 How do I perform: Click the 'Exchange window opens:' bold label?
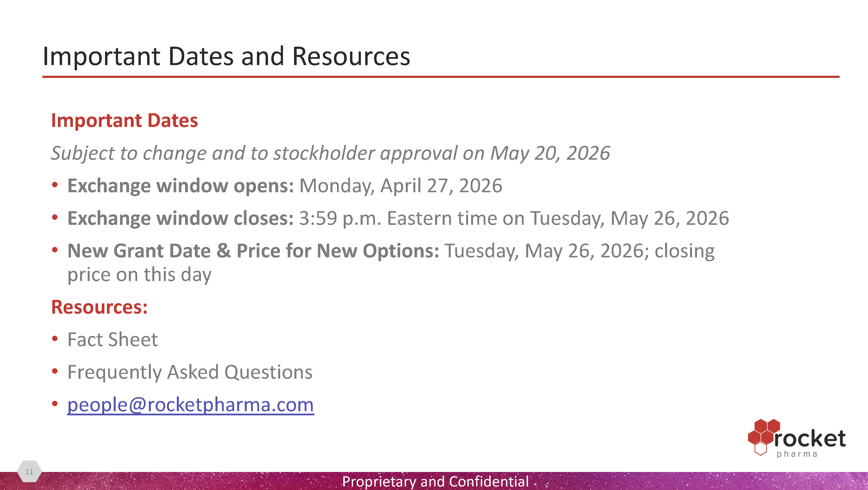pyautogui.click(x=181, y=186)
